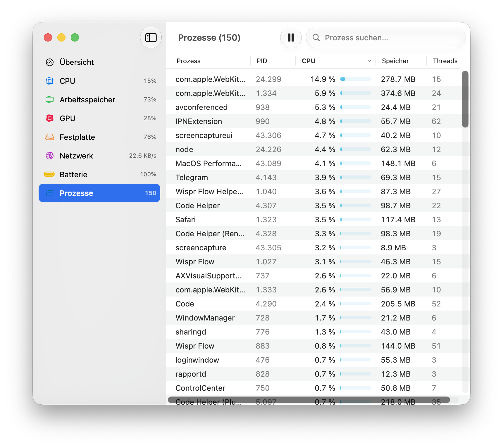Click the vertical scrollbar thumb
503x448 pixels.
pyautogui.click(x=465, y=99)
